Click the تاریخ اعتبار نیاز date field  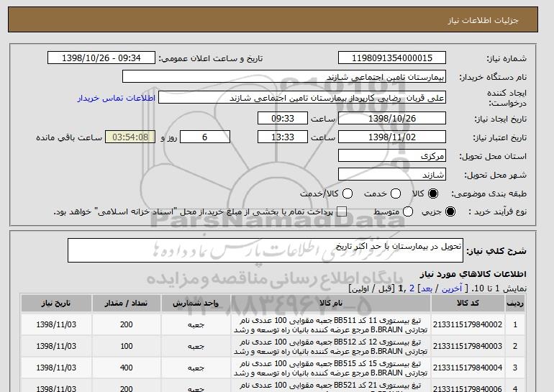[x=392, y=137]
